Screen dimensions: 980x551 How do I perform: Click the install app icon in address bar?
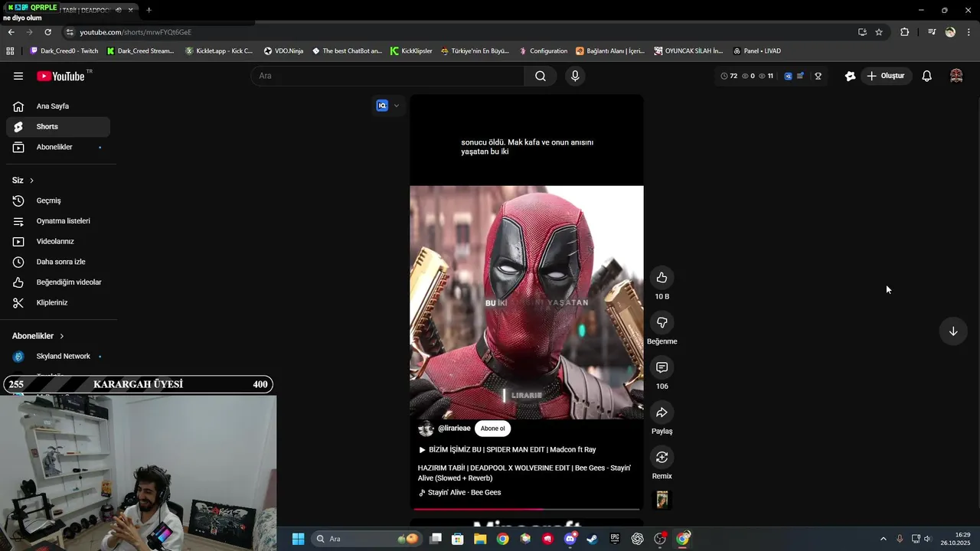coord(862,32)
